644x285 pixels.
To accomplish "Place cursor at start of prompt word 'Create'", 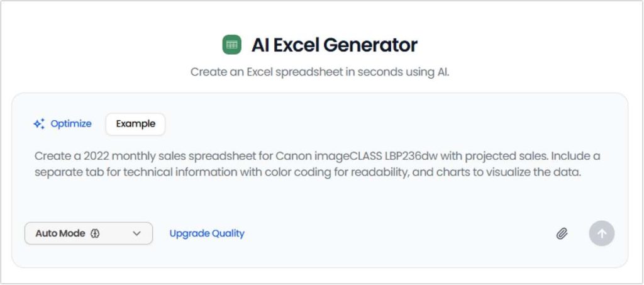I will (x=35, y=155).
